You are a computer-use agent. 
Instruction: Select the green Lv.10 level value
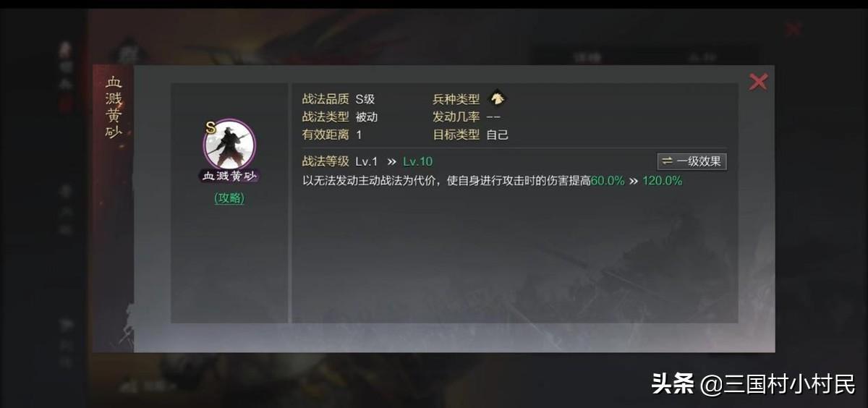(418, 161)
